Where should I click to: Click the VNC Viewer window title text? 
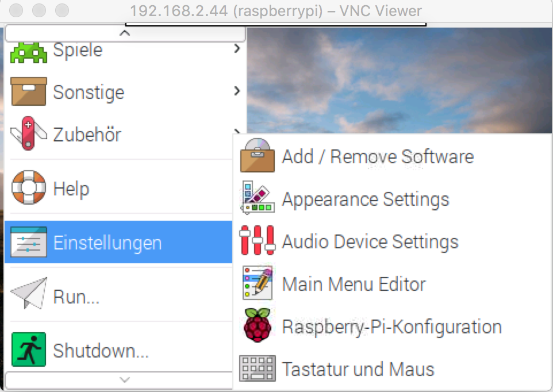(276, 11)
